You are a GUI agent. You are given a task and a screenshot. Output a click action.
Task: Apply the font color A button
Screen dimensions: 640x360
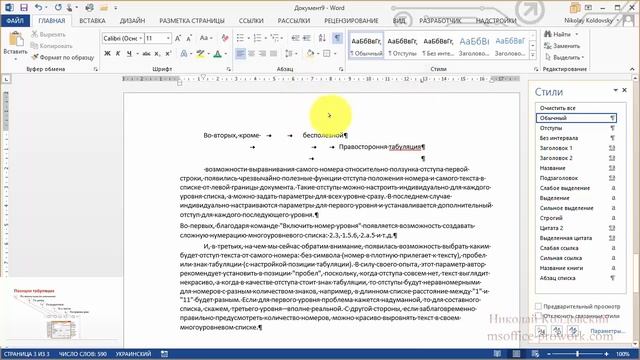click(x=218, y=53)
